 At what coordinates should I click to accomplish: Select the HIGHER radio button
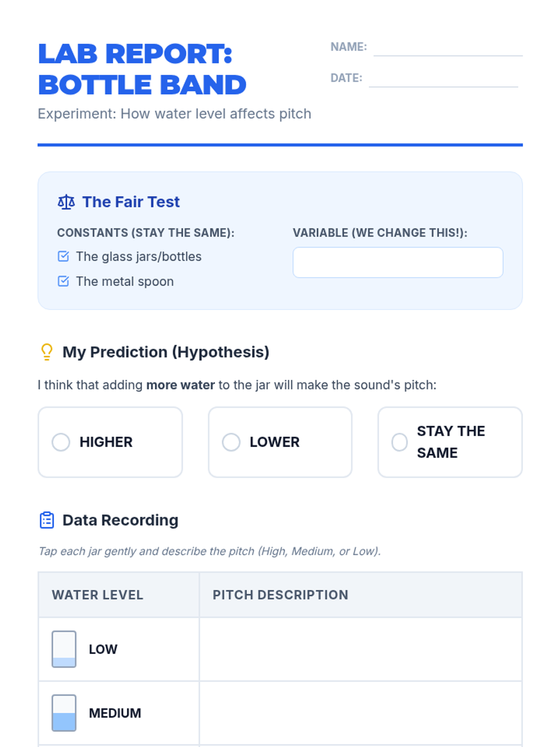61,442
